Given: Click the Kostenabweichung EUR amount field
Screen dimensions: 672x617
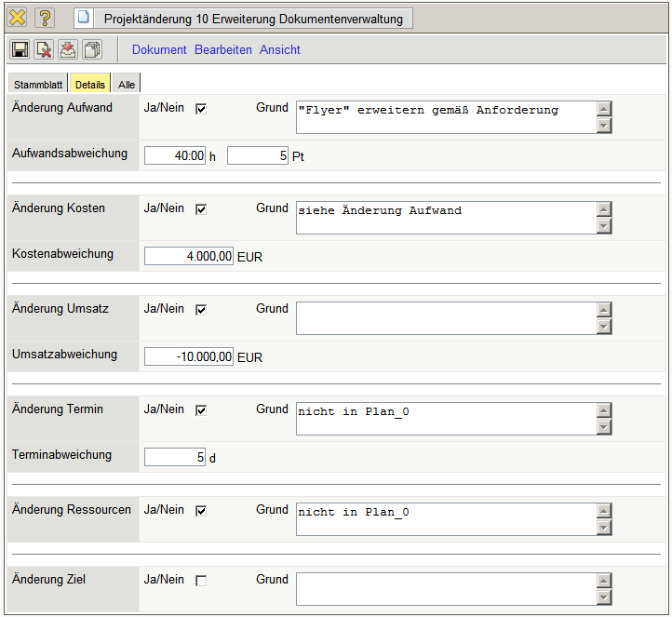Looking at the screenshot, I should click(189, 256).
